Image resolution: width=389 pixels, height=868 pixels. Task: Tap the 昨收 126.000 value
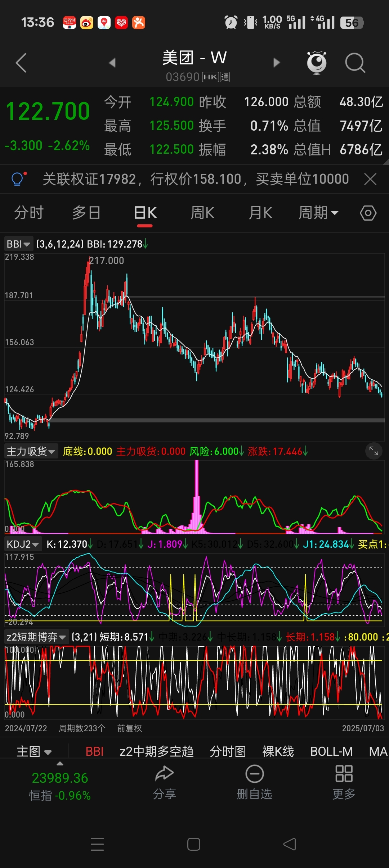click(x=266, y=102)
